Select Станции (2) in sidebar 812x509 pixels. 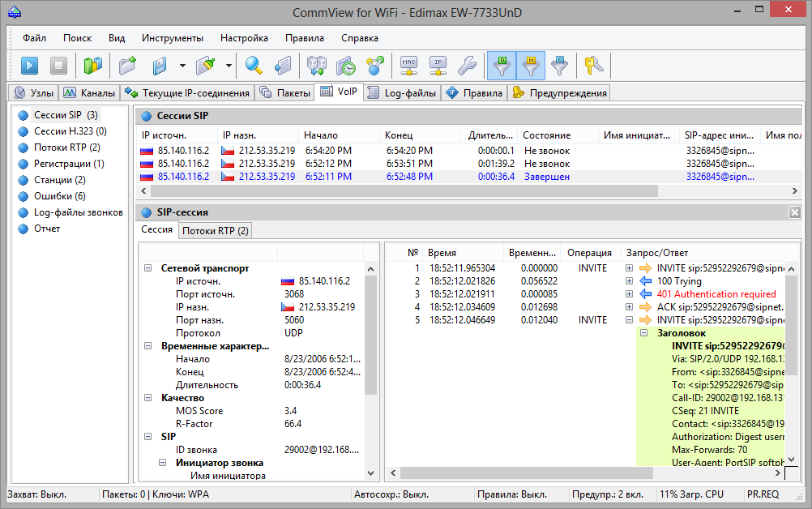coord(59,180)
